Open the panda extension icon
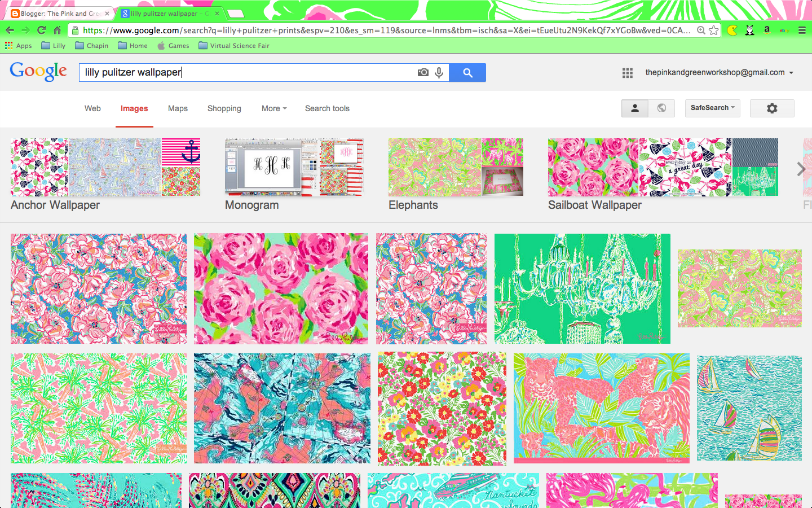Screen dimensions: 812x508 point(749,30)
